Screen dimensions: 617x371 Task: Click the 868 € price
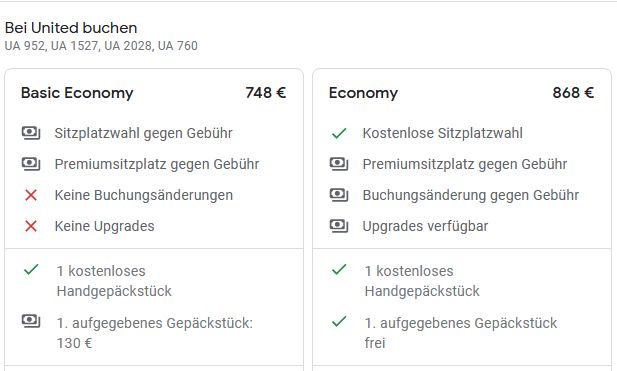coord(573,93)
